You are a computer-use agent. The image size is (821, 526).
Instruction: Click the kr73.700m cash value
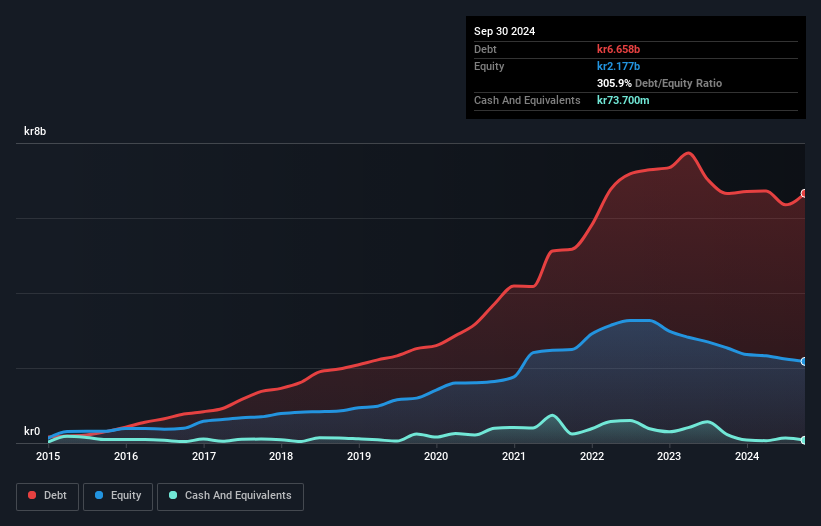623,100
